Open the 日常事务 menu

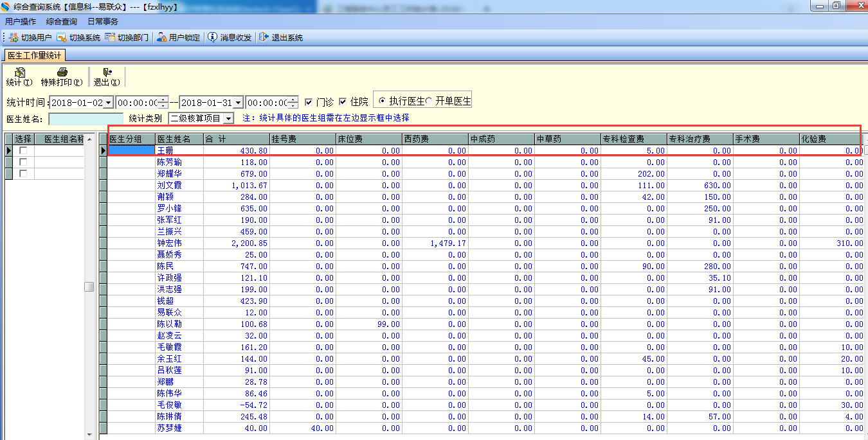(103, 22)
